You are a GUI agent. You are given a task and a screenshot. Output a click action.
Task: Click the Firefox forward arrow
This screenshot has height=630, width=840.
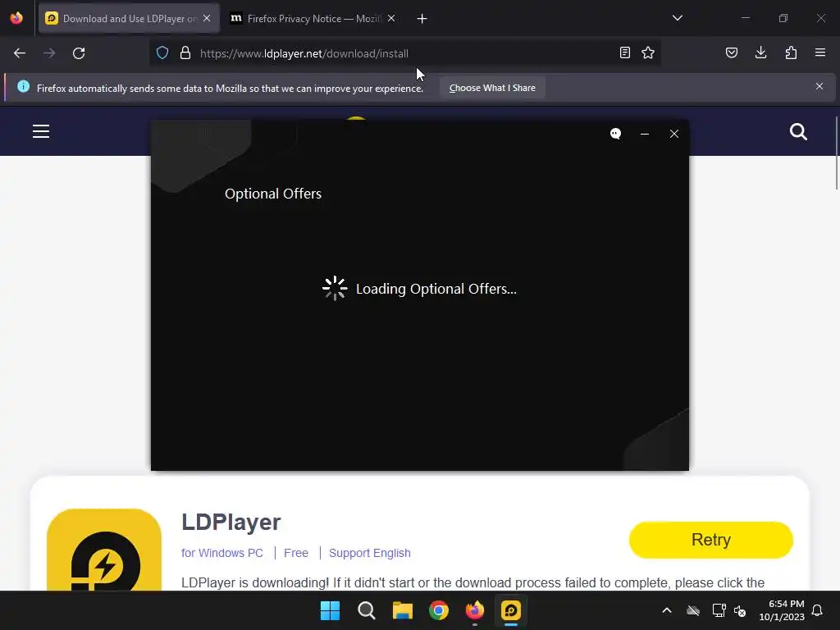[49, 53]
